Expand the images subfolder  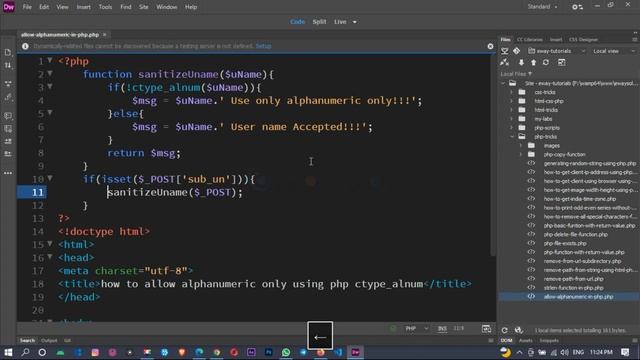[520, 146]
